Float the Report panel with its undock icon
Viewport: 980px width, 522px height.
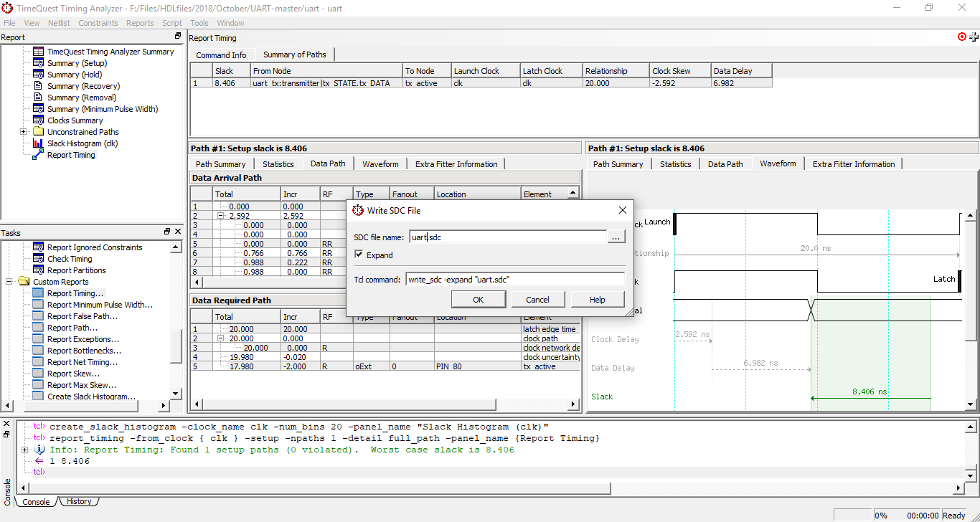click(x=178, y=37)
